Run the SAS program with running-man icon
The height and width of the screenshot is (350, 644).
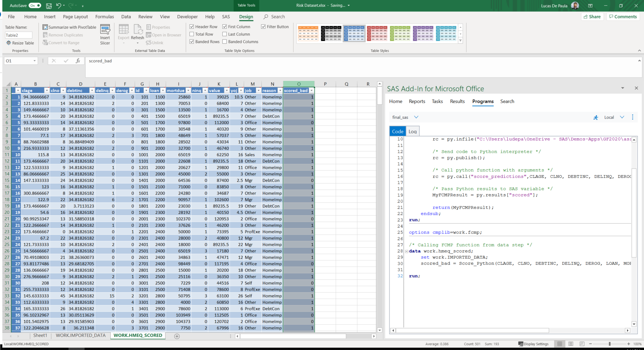596,117
